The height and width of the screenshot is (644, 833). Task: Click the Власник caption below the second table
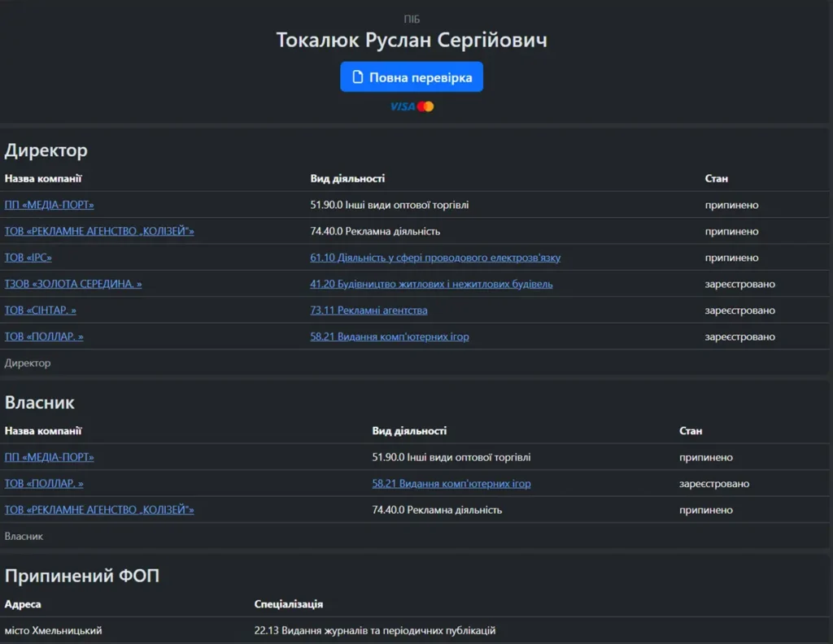point(24,536)
